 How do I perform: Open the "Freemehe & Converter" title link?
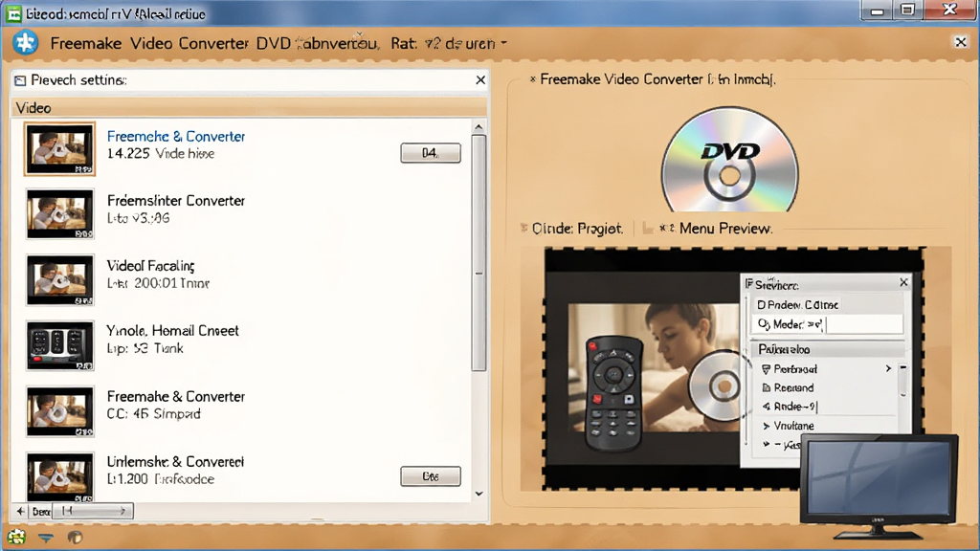(x=176, y=136)
